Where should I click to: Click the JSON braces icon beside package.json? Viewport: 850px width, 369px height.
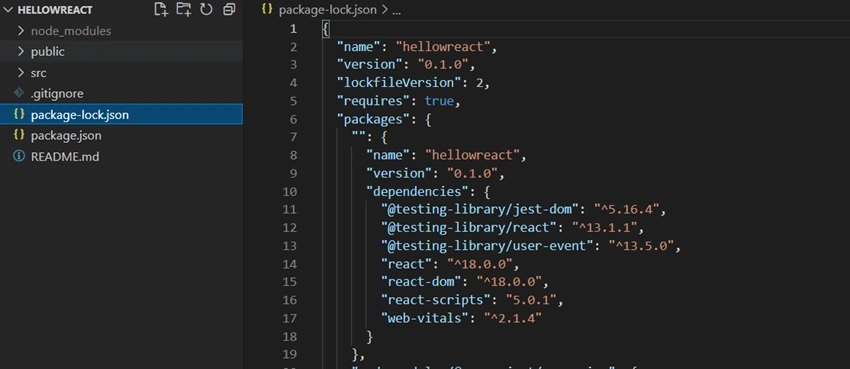(19, 135)
